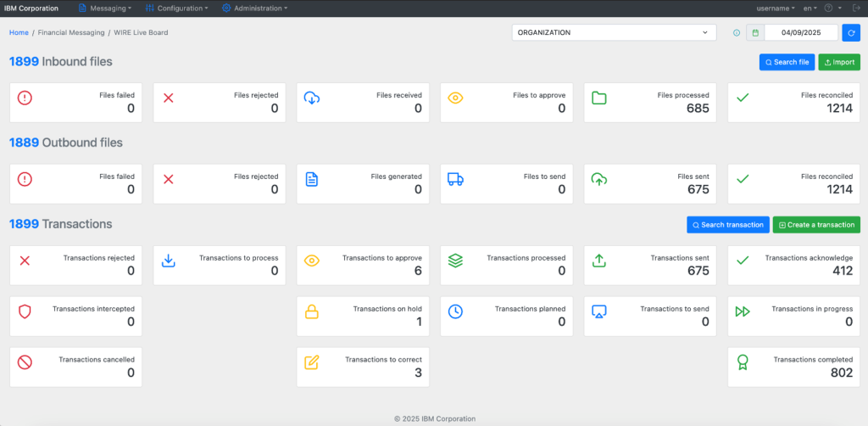Screen dimensions: 868x426
Task: Click the Transactions processed layers icon
Action: coord(455,261)
